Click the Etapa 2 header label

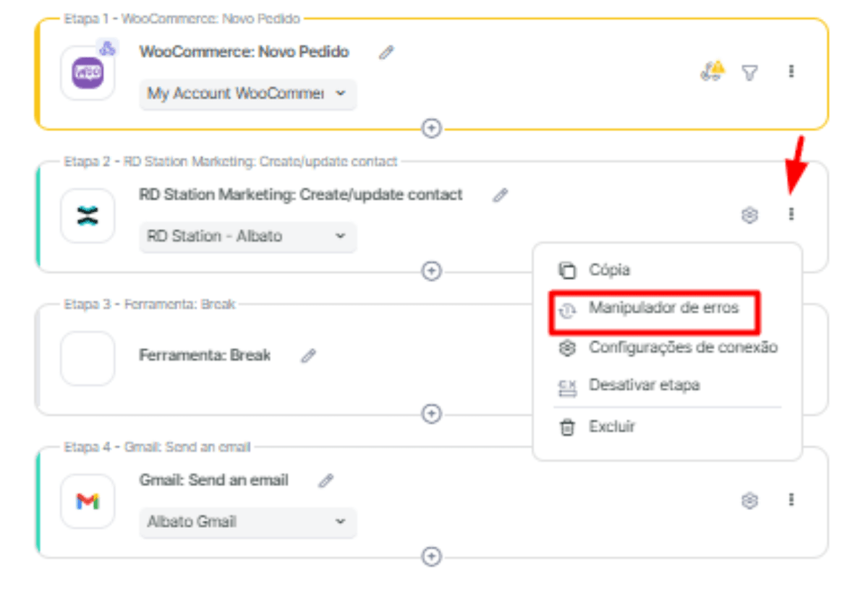pyautogui.click(x=231, y=161)
